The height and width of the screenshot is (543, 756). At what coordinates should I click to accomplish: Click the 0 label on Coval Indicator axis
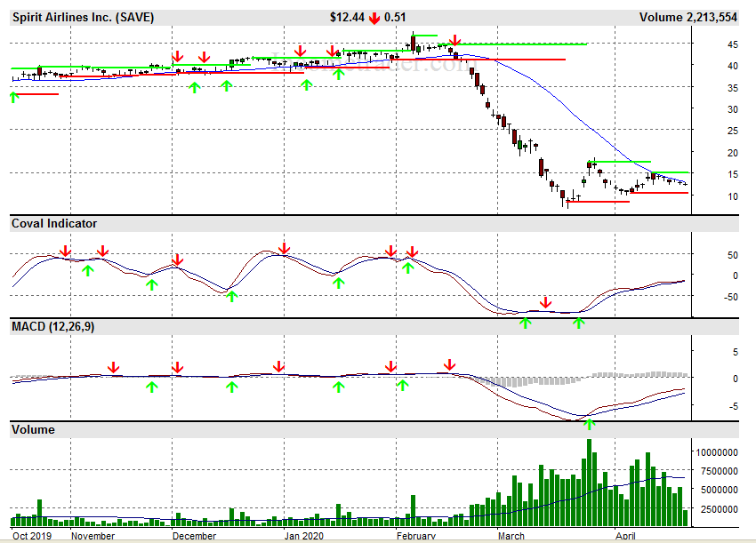point(736,275)
